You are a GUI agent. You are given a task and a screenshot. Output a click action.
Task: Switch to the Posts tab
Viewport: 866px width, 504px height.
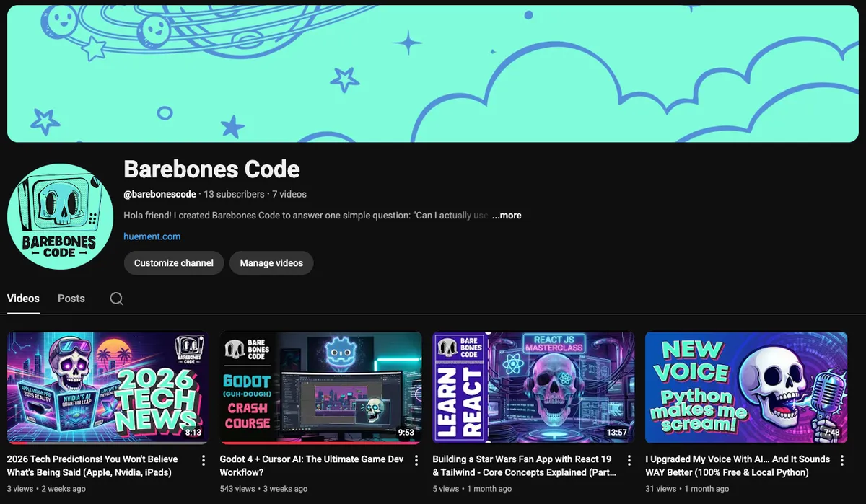tap(71, 299)
